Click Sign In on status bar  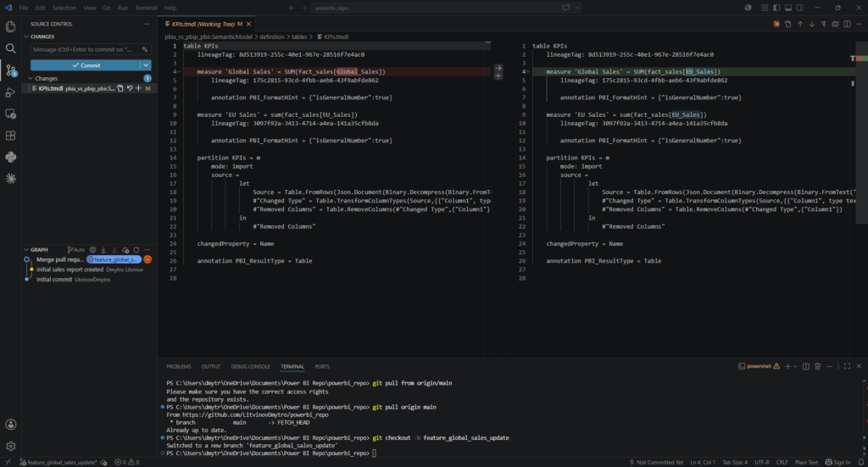(837, 462)
